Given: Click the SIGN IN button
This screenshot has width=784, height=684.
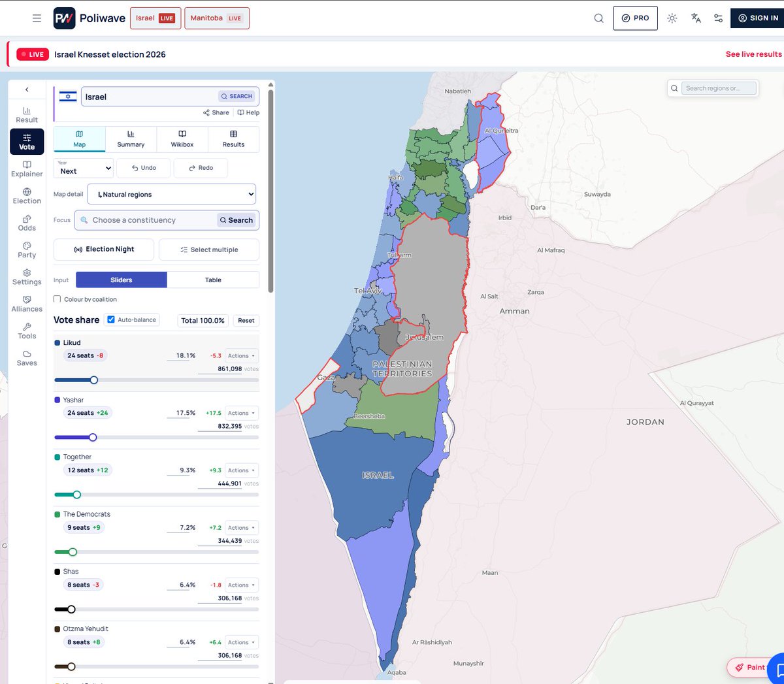Looking at the screenshot, I should point(758,18).
